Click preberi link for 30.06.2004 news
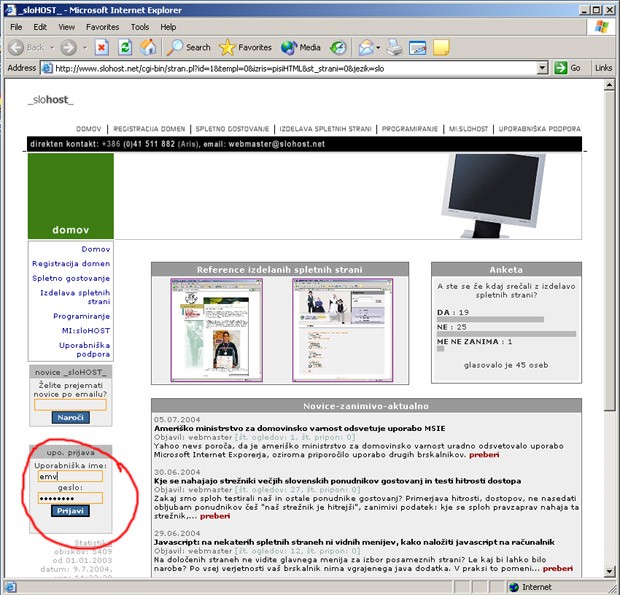This screenshot has height=595, width=620. tap(215, 516)
